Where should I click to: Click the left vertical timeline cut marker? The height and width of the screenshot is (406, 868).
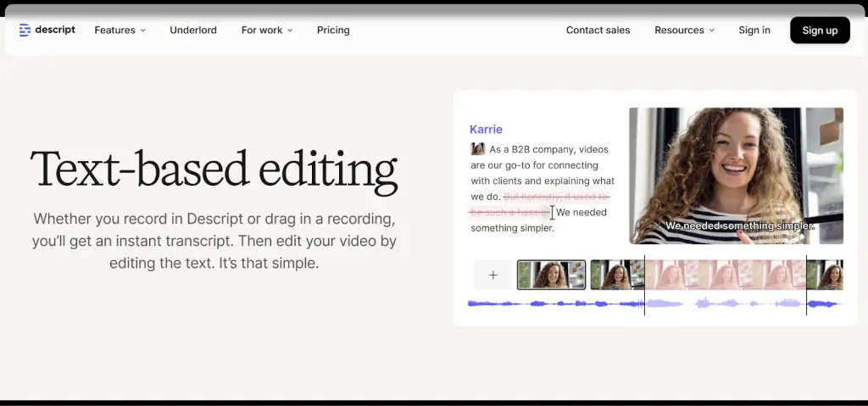point(645,286)
